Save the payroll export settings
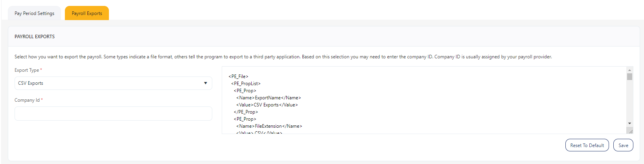The width and height of the screenshot is (644, 164). point(623,145)
